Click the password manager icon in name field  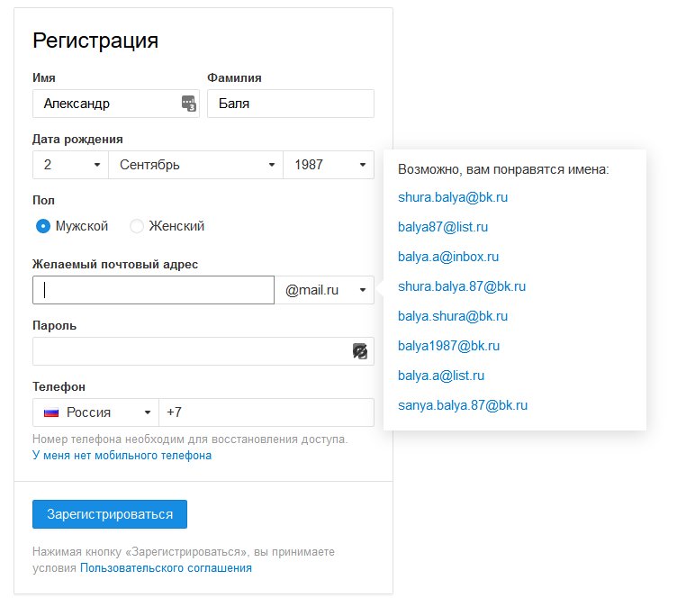[188, 104]
